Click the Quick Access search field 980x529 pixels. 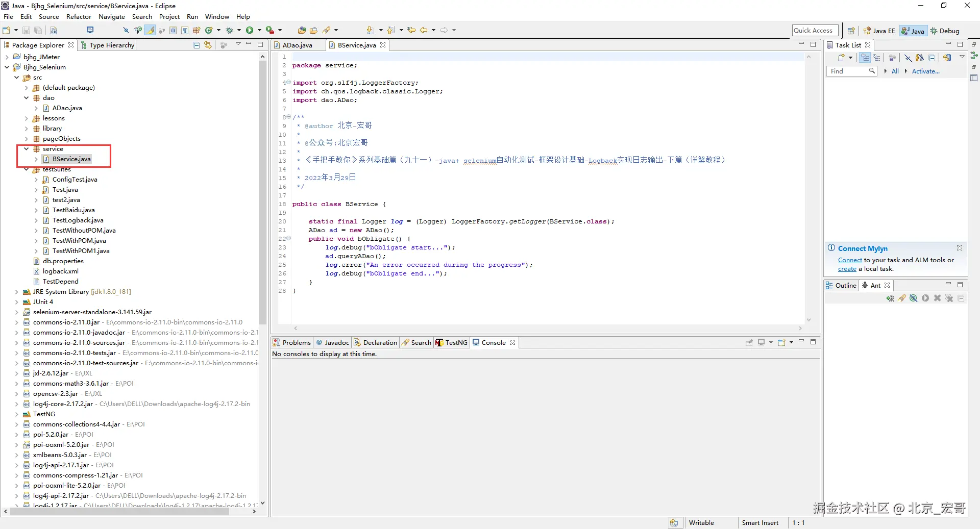click(815, 31)
